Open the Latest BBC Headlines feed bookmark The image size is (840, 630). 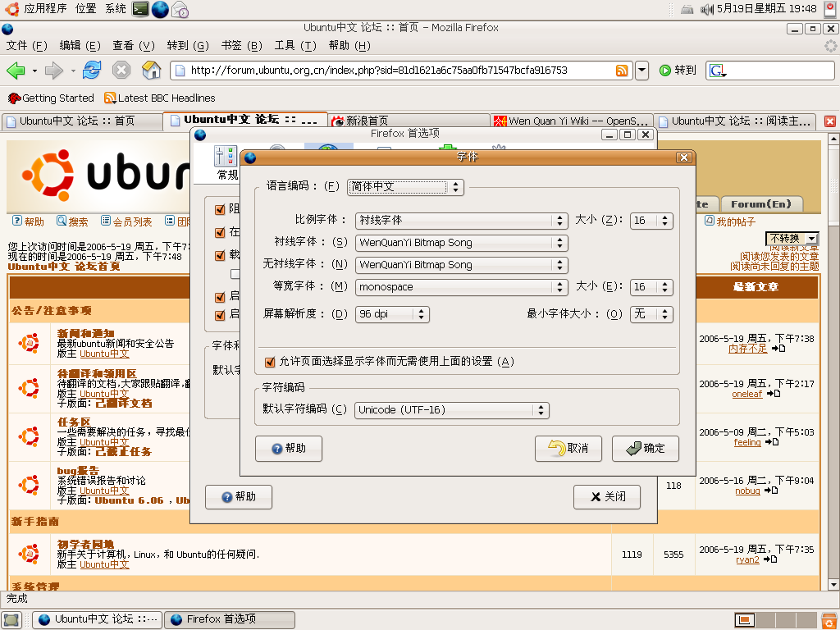pos(160,98)
